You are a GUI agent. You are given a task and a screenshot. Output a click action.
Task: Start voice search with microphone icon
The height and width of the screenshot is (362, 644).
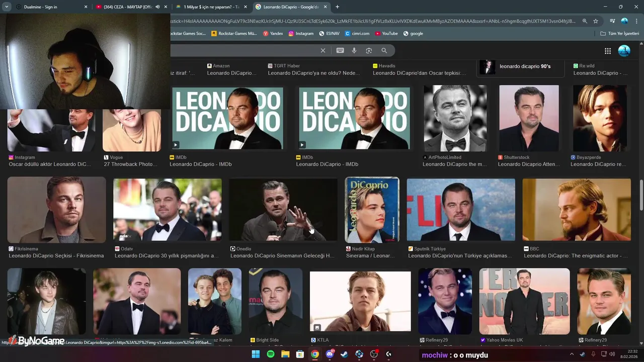tap(354, 50)
